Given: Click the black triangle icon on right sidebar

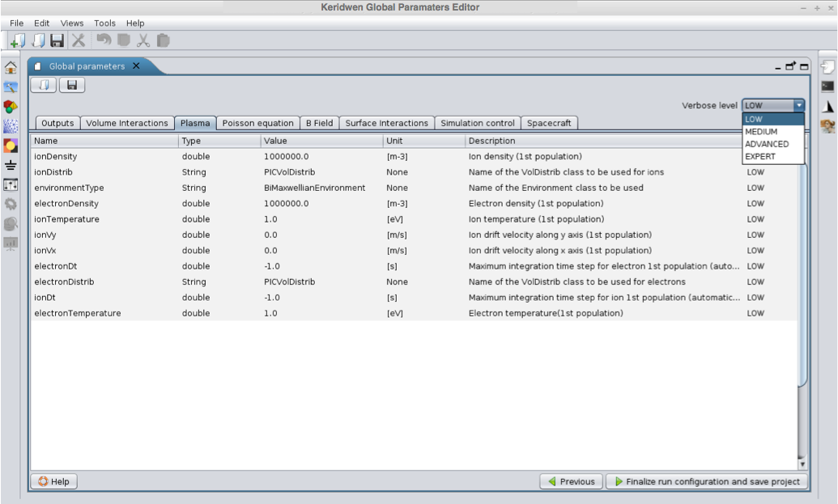Looking at the screenshot, I should tap(827, 107).
